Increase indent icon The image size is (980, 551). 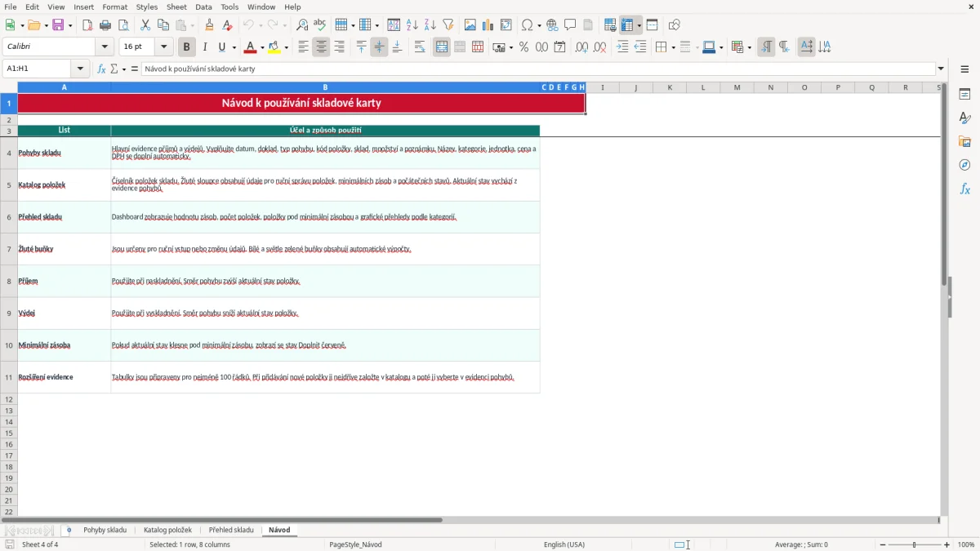coord(622,47)
